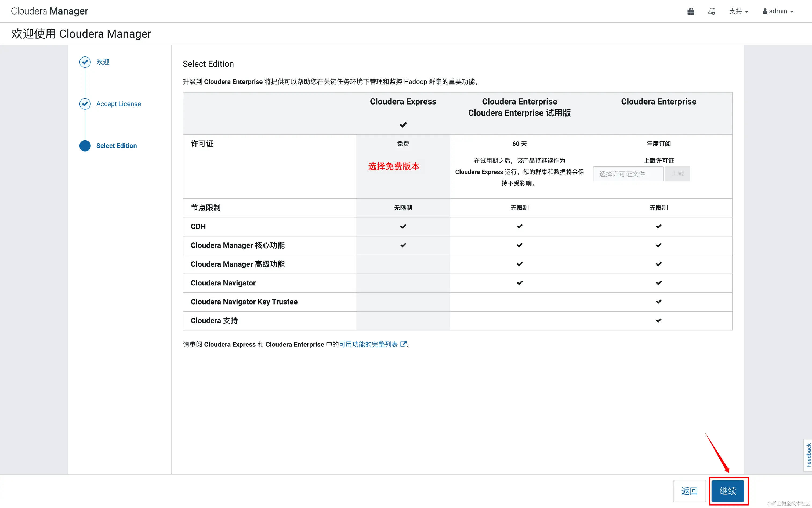The image size is (812, 508).
Task: Open the vertical Feedback tab
Action: [x=808, y=455]
